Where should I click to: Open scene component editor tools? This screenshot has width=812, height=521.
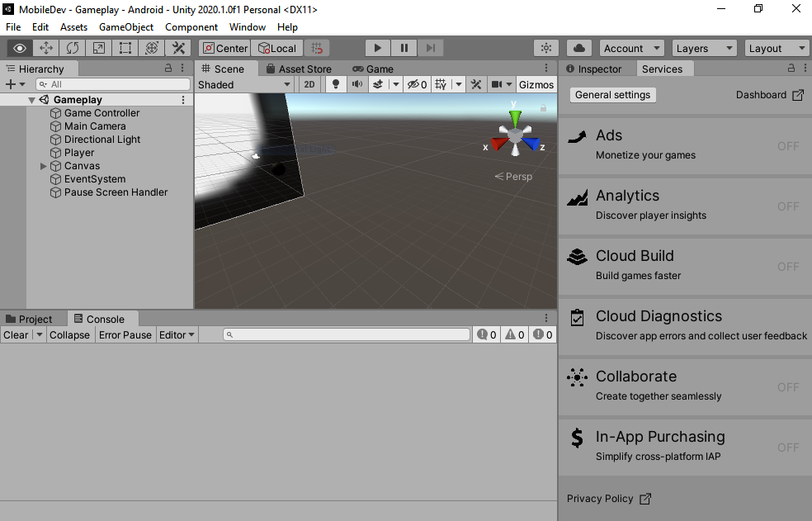[476, 84]
